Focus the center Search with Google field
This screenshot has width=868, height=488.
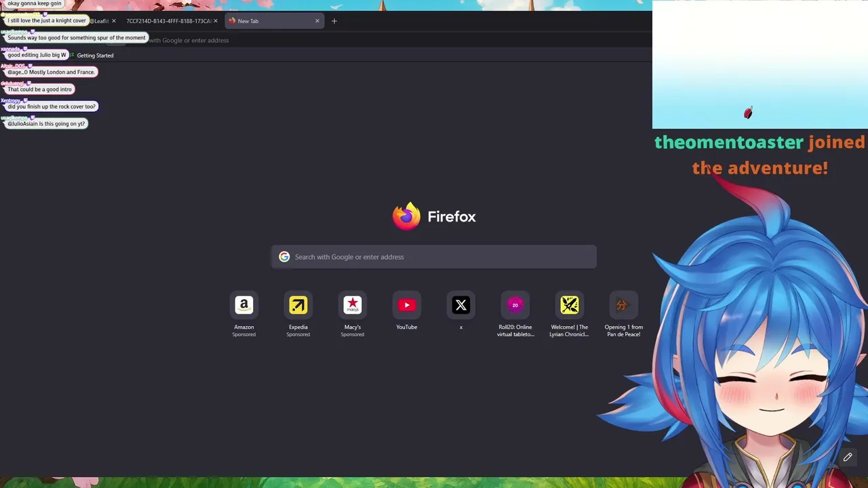click(x=434, y=257)
